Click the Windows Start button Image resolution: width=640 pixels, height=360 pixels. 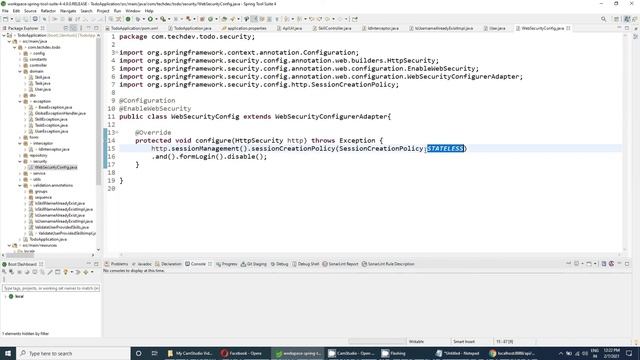point(8,353)
